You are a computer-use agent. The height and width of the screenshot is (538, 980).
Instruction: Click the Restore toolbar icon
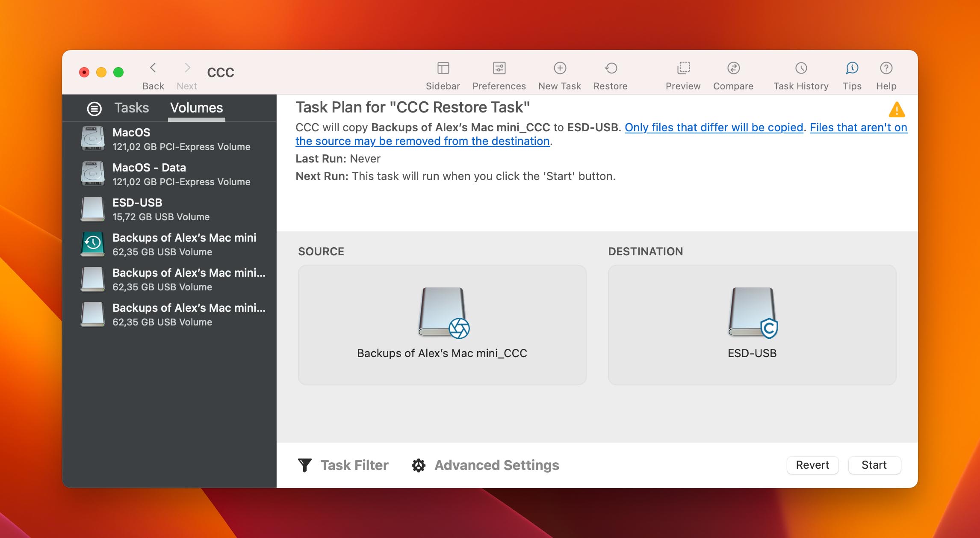[x=611, y=68]
